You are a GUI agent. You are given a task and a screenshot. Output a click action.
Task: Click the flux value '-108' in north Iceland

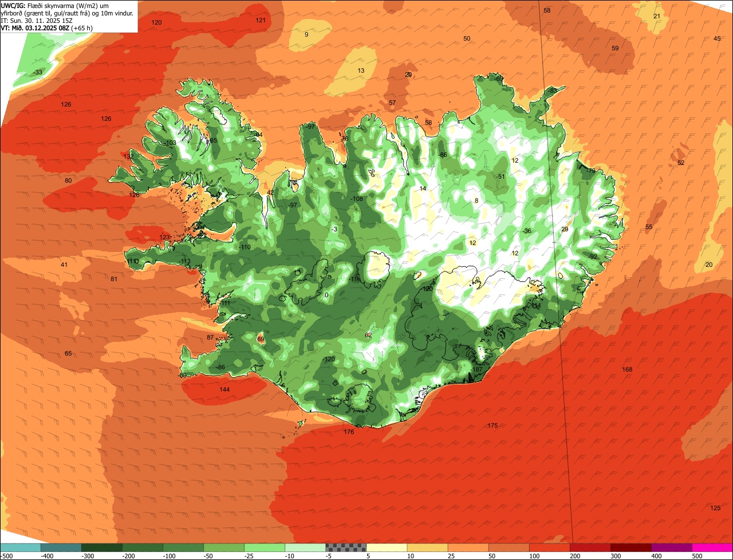[x=357, y=199]
